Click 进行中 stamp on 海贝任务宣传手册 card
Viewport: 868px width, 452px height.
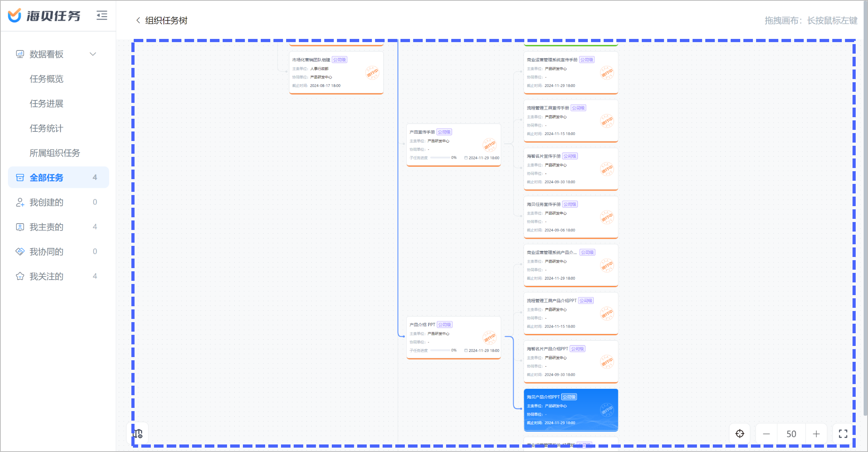click(607, 217)
